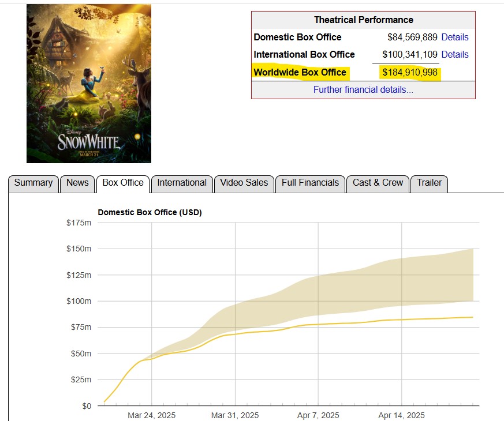Click the highlighted $184,910,998 worldwide total
The width and height of the screenshot is (504, 421).
(x=410, y=73)
